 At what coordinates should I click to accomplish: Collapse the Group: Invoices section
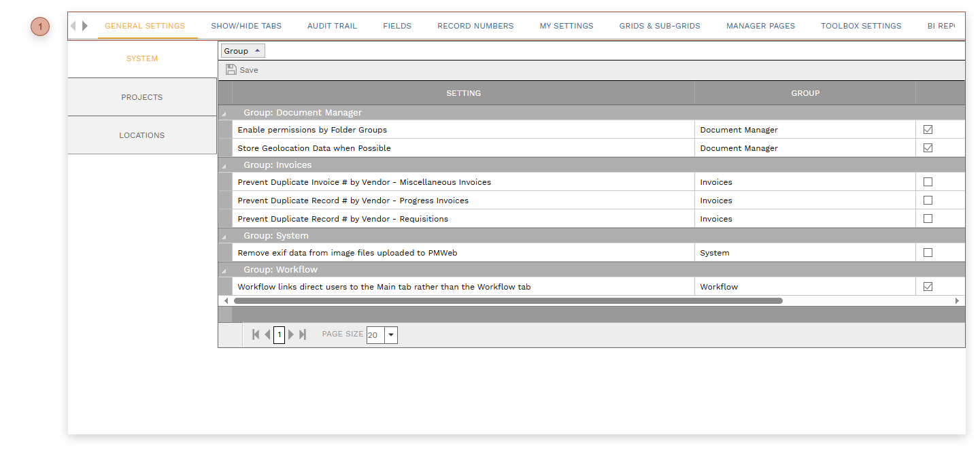(224, 166)
